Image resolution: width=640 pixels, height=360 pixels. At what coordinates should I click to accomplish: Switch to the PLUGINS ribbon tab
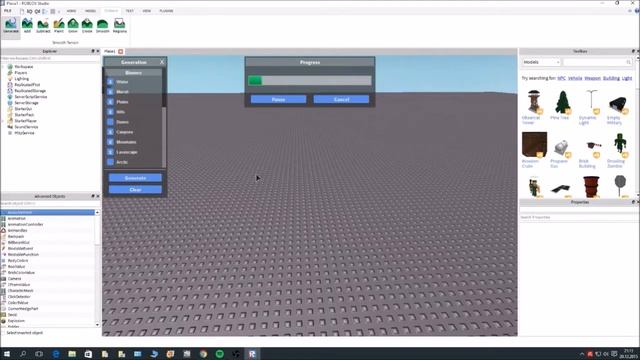166,11
